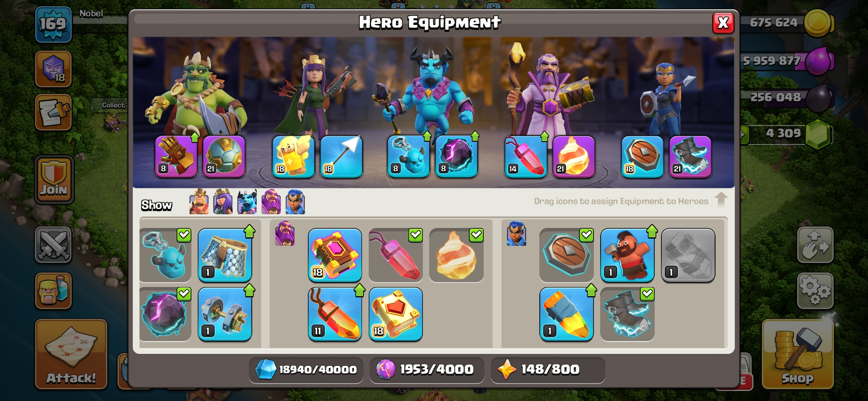Open the Grand Warden's Fireball slot

point(573,156)
